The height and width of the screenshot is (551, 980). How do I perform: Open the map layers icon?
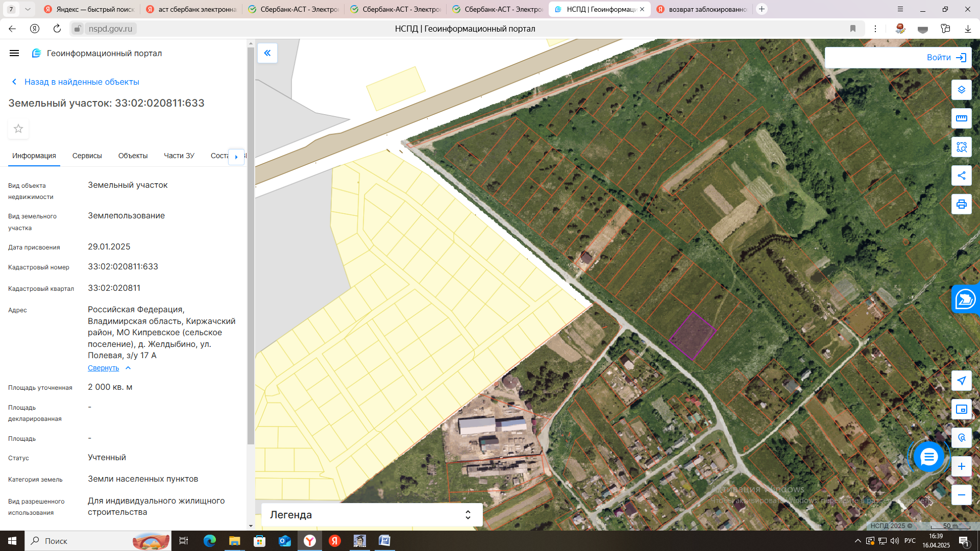click(961, 90)
